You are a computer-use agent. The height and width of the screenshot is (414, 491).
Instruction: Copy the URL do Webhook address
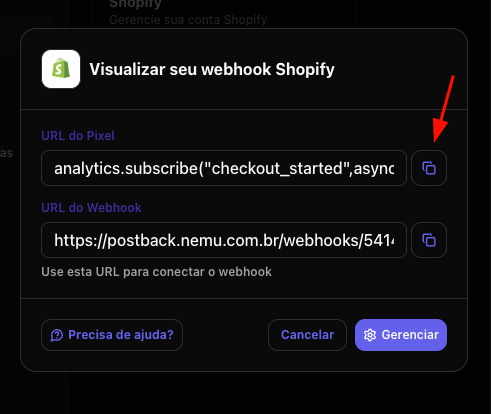pyautogui.click(x=429, y=240)
